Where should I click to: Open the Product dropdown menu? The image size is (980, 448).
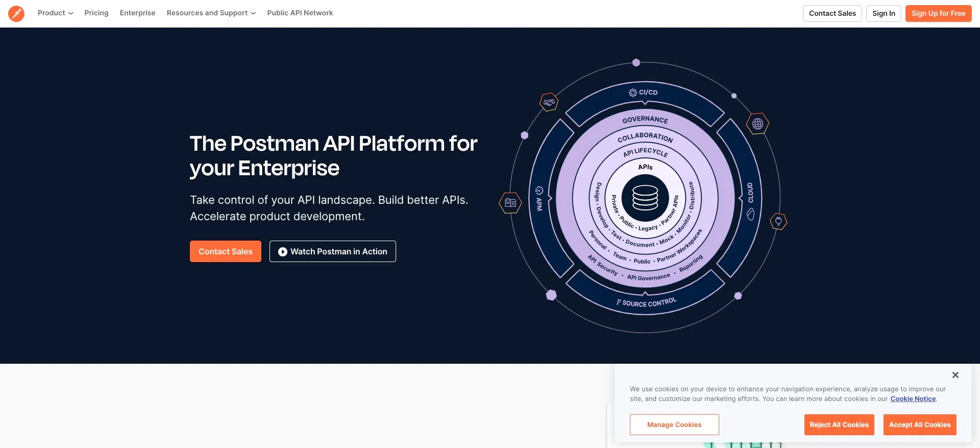pos(55,13)
